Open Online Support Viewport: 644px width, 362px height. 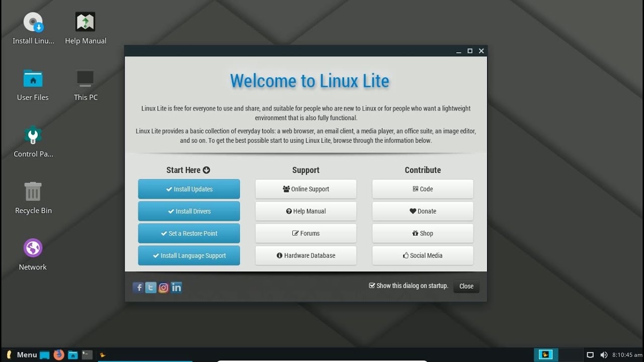point(306,189)
